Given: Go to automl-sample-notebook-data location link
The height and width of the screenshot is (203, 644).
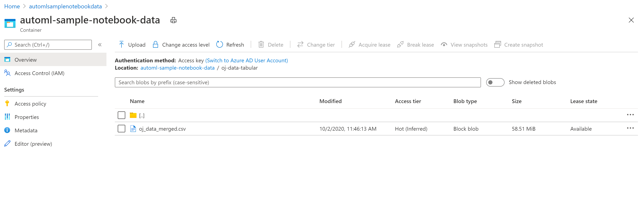Looking at the screenshot, I should pyautogui.click(x=177, y=68).
